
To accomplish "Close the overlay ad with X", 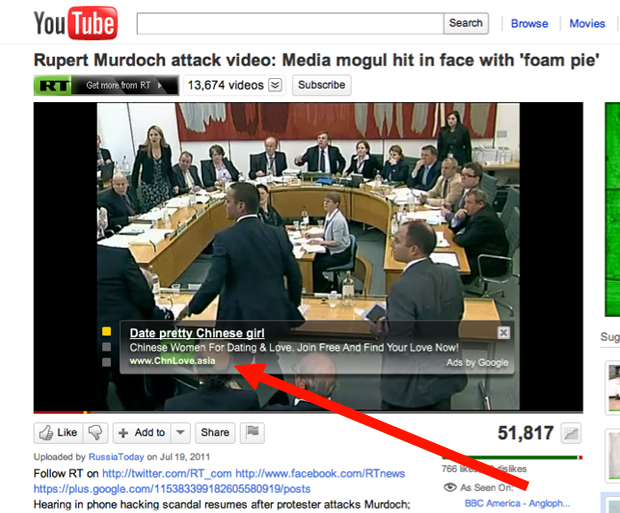I will 503,333.
